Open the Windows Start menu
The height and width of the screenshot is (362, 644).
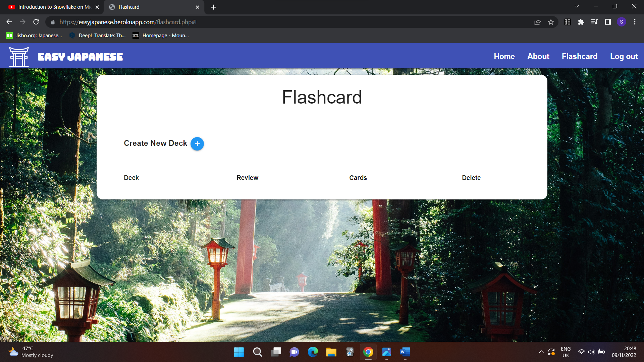(x=239, y=352)
